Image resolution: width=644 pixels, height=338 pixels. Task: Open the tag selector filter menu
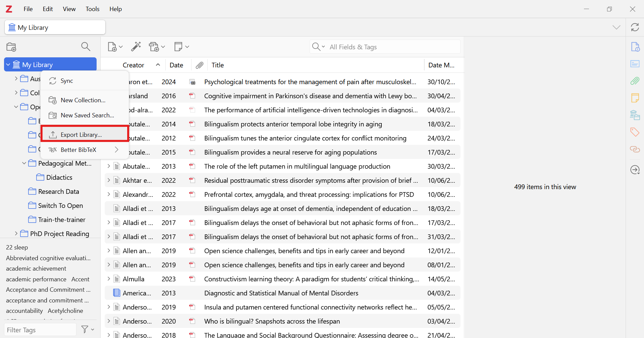click(88, 330)
